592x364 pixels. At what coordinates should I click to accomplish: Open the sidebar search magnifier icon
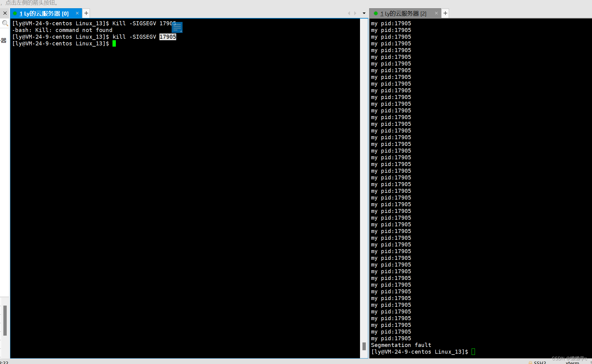5,23
